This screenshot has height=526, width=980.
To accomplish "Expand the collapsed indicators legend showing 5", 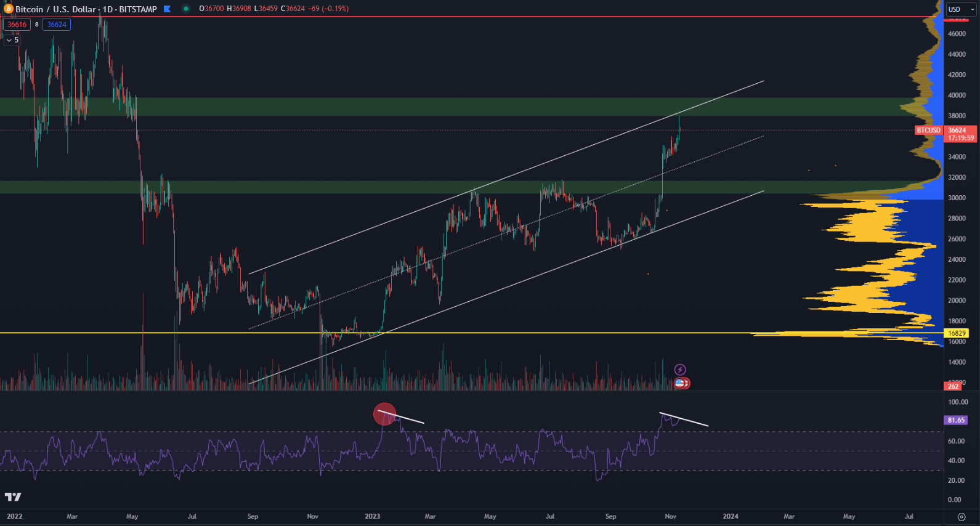I will tap(12, 40).
